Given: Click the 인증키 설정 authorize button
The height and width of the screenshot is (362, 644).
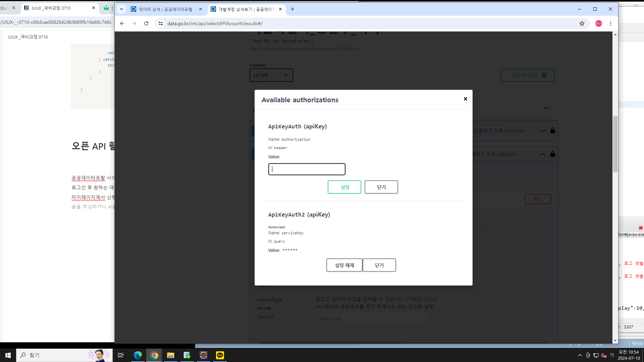Looking at the screenshot, I should point(527,75).
